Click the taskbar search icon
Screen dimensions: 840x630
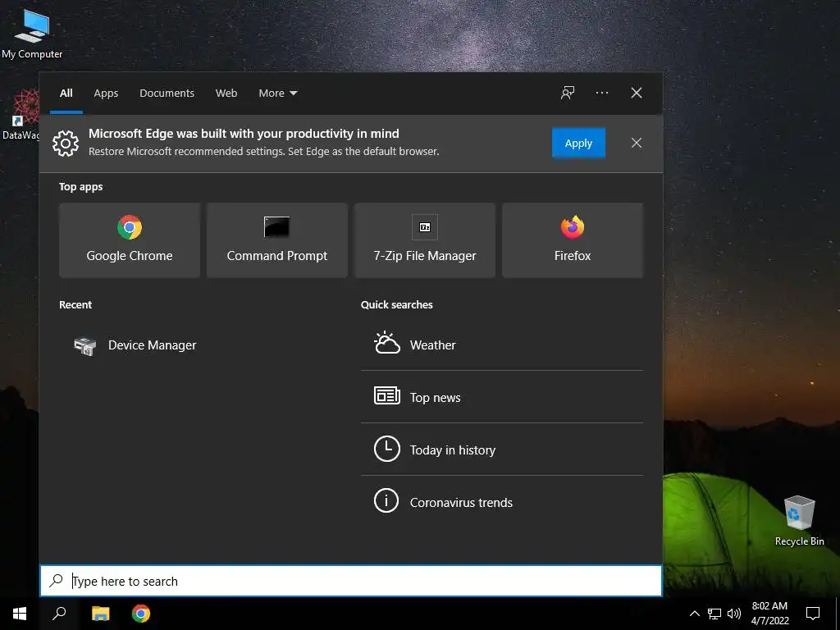(59, 614)
